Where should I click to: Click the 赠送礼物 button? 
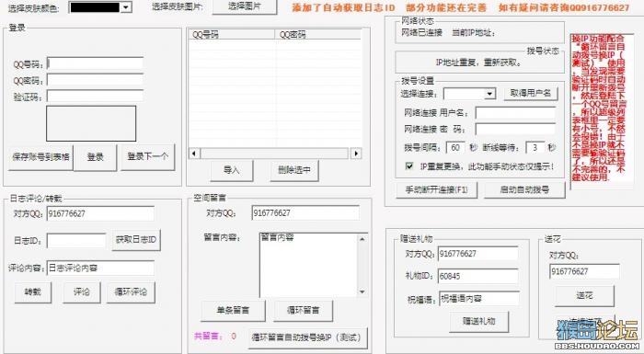pos(479,322)
